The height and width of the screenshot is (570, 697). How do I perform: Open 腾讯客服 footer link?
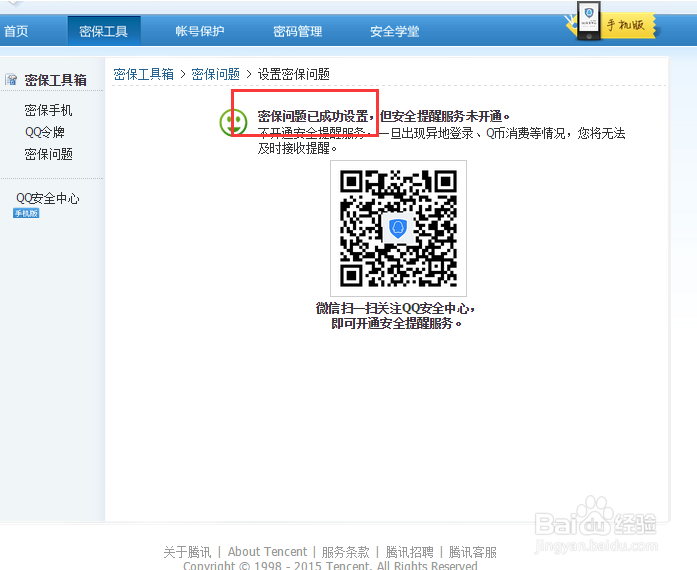(473, 552)
